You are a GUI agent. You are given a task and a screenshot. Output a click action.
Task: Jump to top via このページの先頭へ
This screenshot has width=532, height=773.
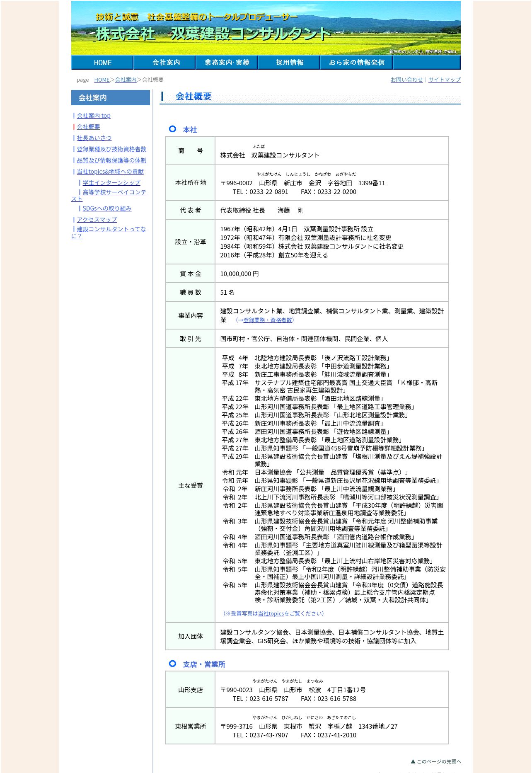435,761
